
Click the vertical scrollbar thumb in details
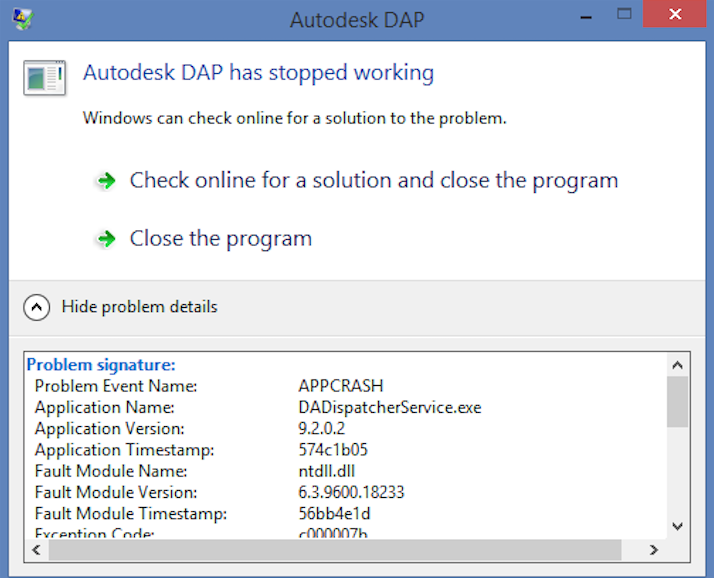pos(677,401)
